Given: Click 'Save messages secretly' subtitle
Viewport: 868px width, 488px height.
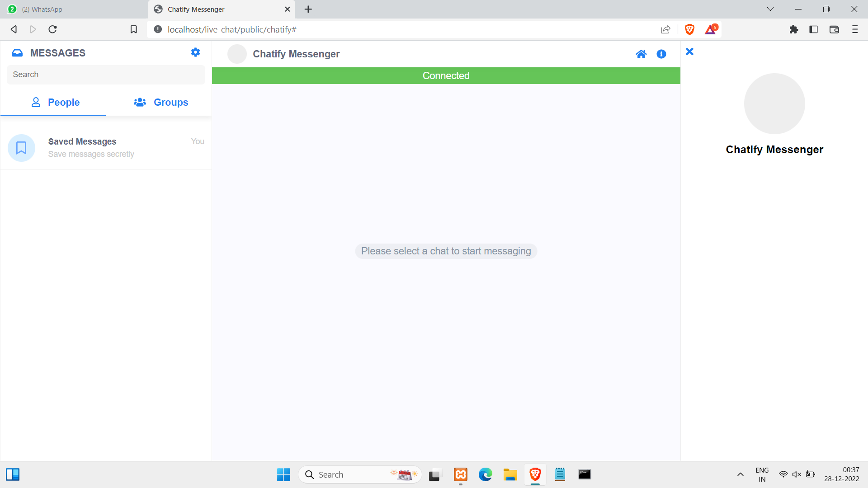Looking at the screenshot, I should 91,154.
